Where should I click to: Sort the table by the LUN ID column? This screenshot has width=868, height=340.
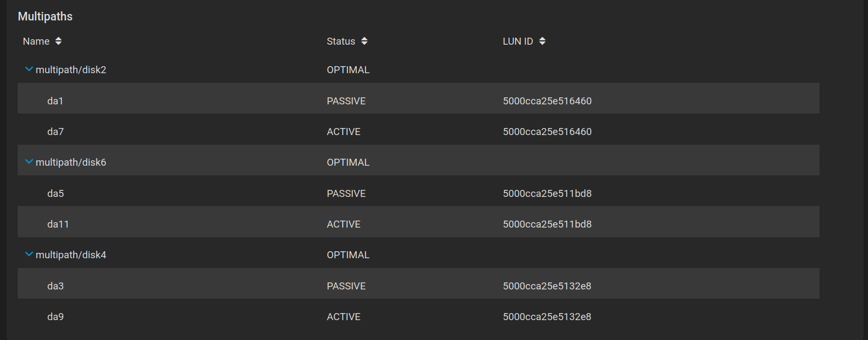[x=542, y=41]
